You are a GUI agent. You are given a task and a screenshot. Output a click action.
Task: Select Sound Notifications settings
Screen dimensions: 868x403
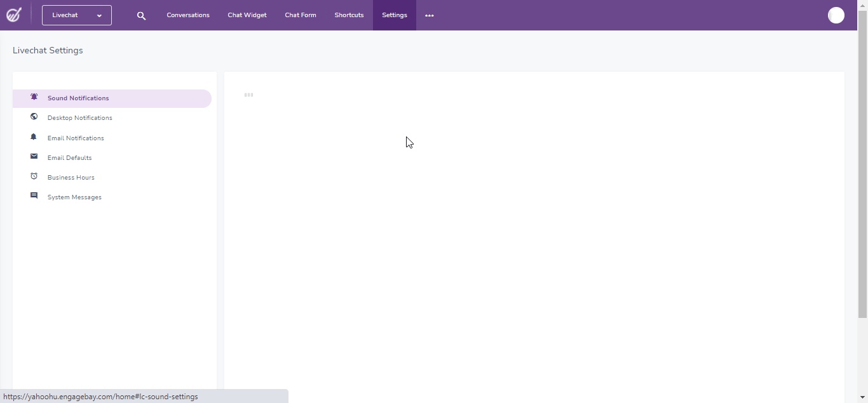tap(112, 98)
